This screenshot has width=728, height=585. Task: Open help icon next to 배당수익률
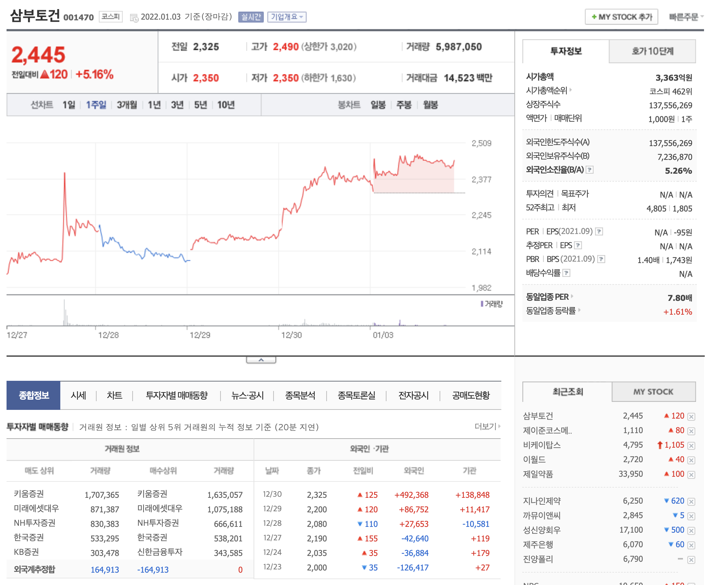click(x=566, y=273)
